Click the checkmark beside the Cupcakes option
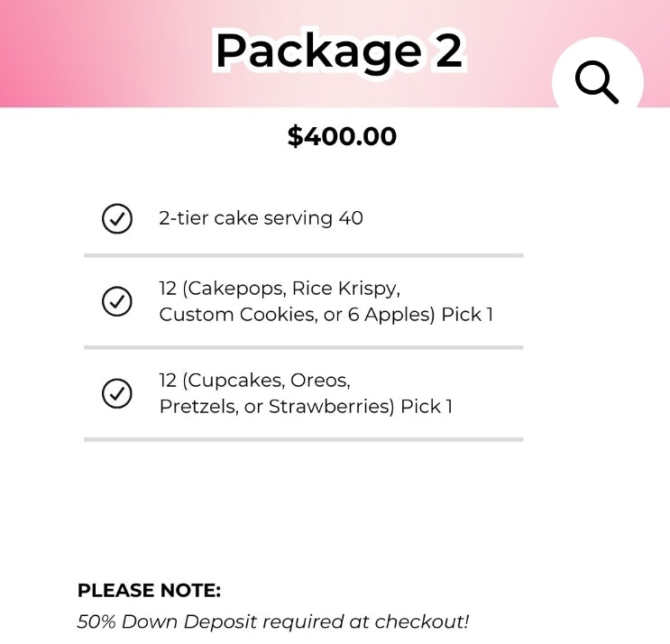 pos(117,393)
